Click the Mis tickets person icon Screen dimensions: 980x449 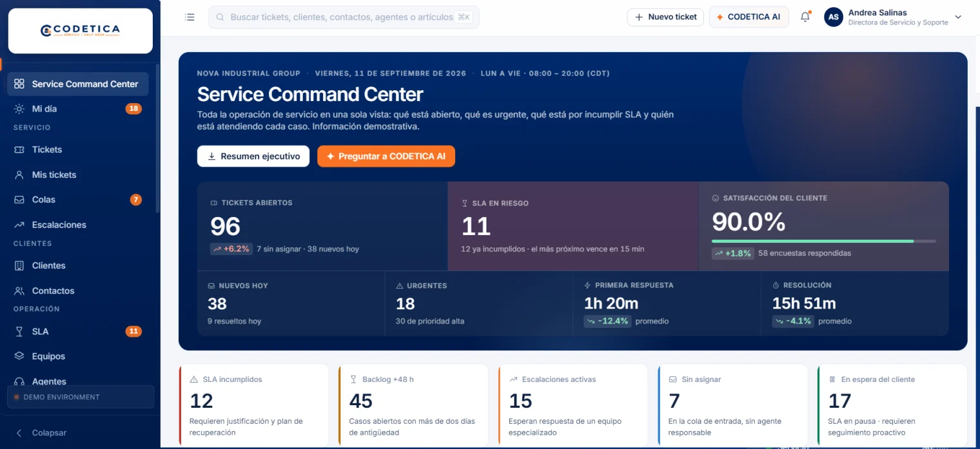[19, 175]
